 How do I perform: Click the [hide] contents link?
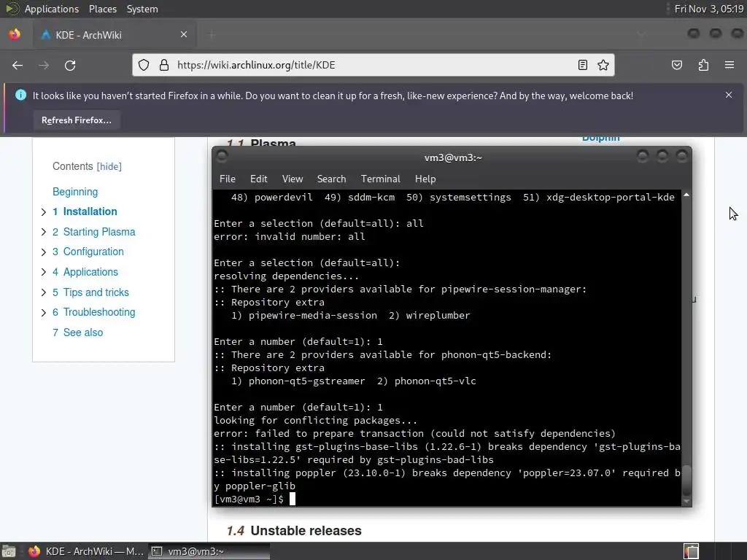point(109,166)
